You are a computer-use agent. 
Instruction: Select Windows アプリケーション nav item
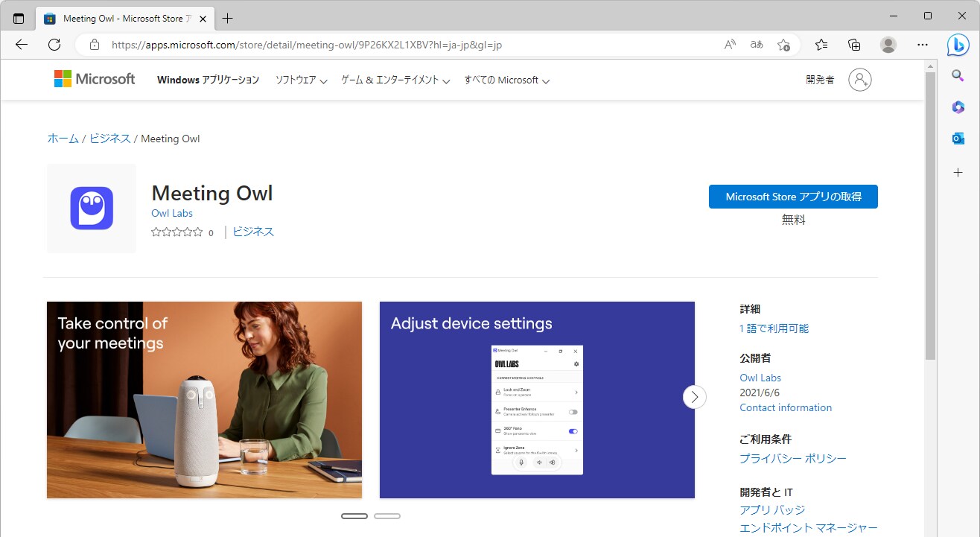pyautogui.click(x=208, y=80)
